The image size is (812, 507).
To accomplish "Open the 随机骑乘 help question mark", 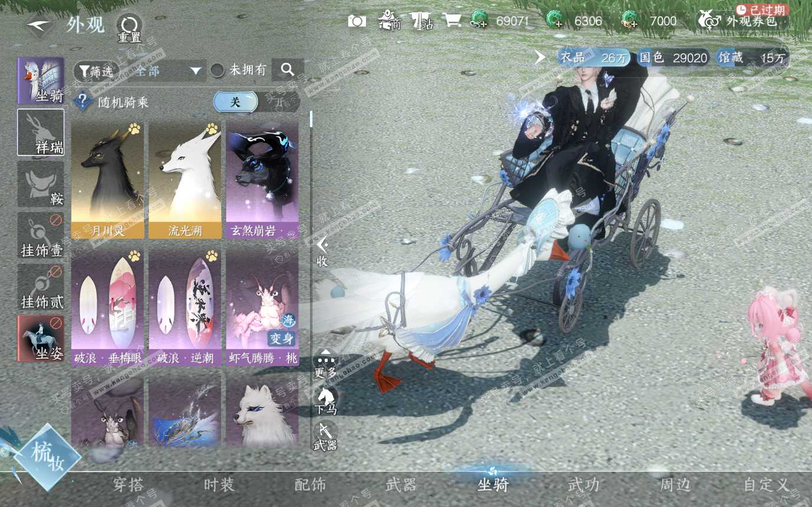I will (82, 102).
